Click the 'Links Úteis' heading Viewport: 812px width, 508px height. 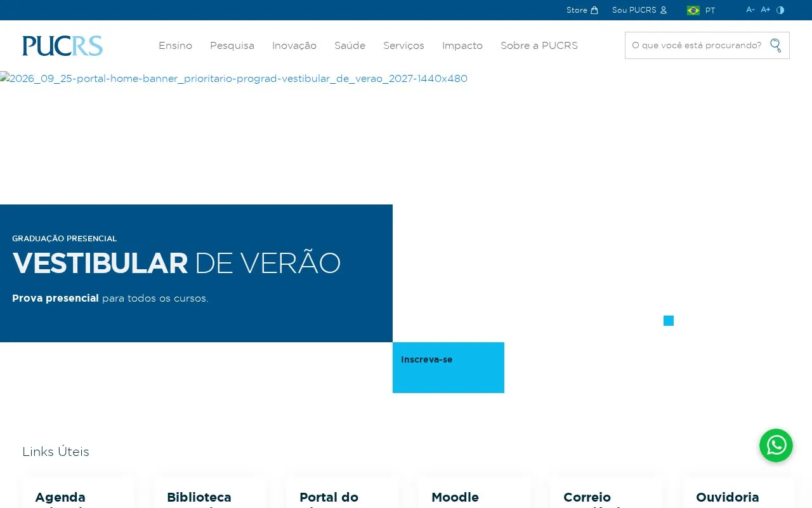56,451
